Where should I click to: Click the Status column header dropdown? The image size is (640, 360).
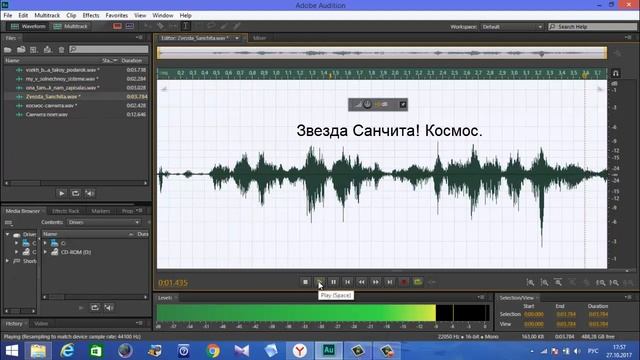click(109, 60)
